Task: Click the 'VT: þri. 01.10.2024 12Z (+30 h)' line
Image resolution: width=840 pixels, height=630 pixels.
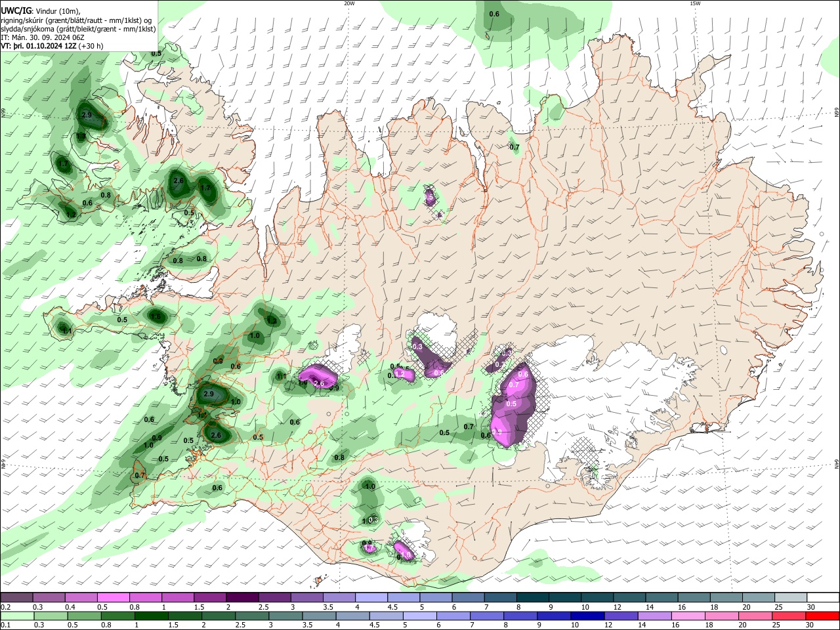Action: [52, 46]
